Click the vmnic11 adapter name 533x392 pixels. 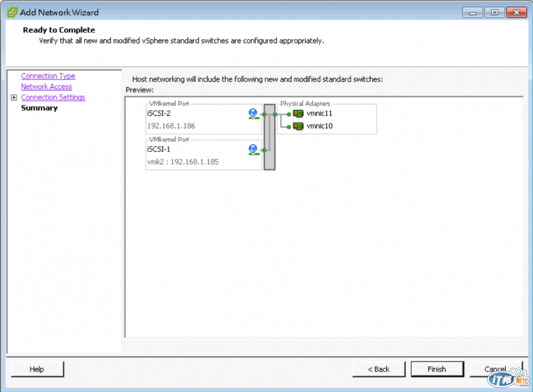319,113
